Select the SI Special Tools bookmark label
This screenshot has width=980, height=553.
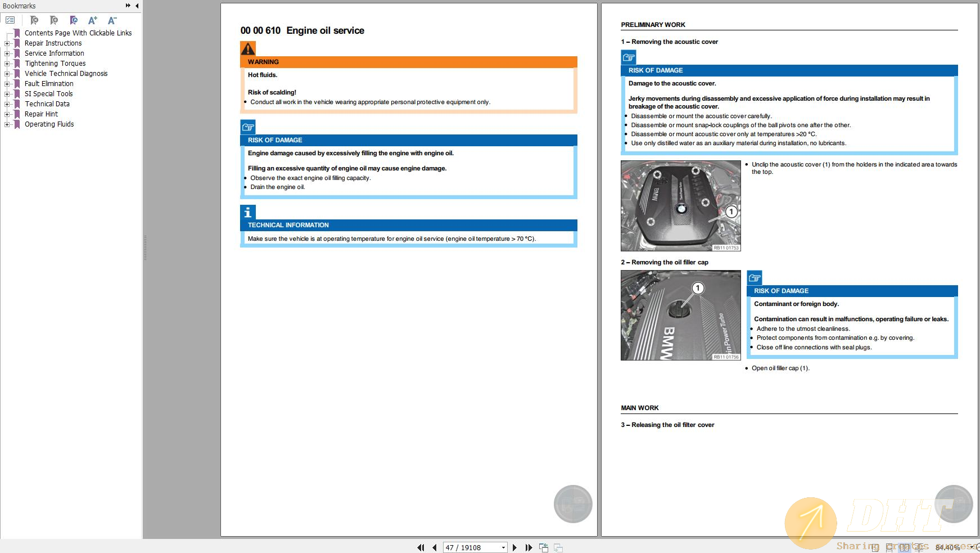click(48, 94)
